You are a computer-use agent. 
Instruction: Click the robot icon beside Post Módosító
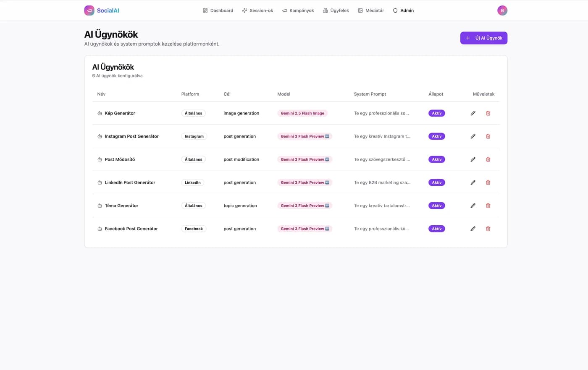click(x=100, y=159)
